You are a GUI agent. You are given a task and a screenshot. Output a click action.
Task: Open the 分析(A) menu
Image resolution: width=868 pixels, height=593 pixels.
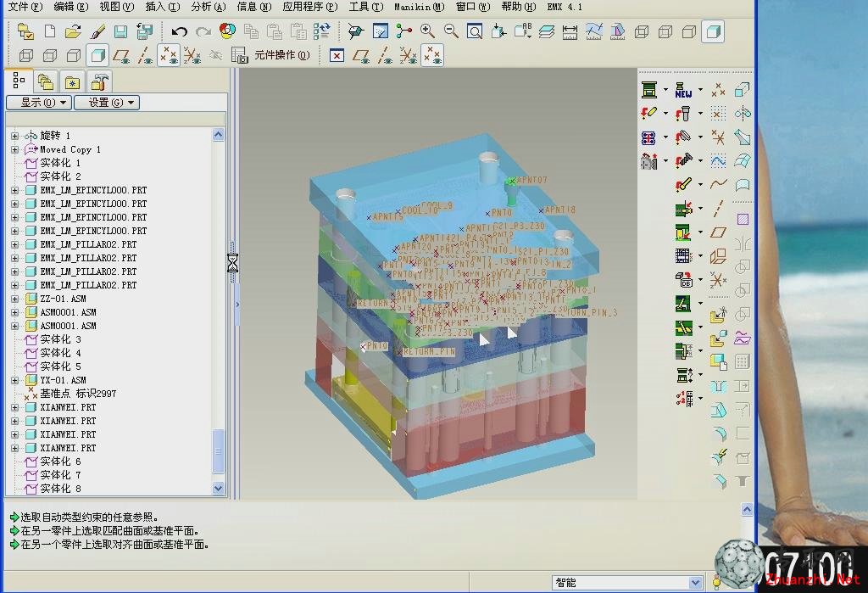pyautogui.click(x=209, y=7)
